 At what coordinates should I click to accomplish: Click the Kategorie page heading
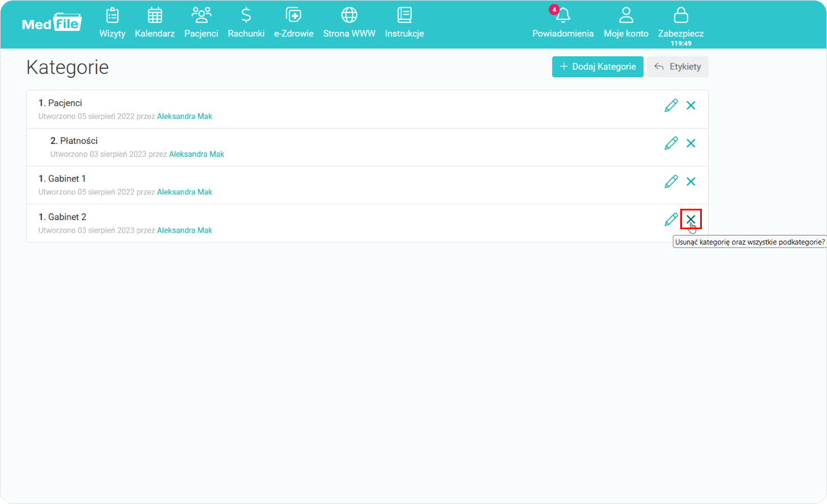coord(68,67)
